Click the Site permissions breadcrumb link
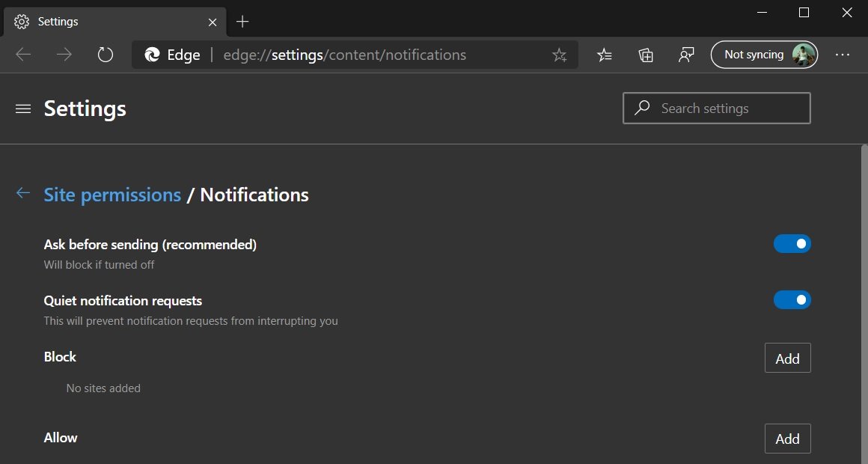This screenshot has width=868, height=464. [x=112, y=195]
